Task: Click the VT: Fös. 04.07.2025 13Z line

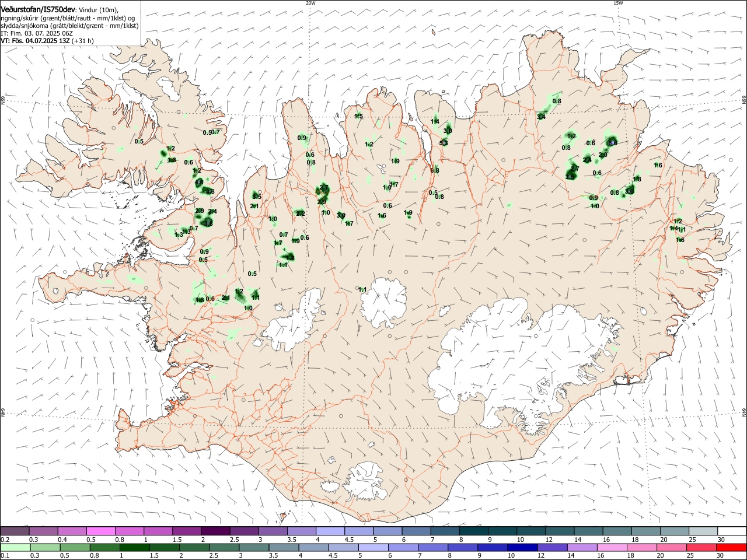Action: [x=47, y=41]
